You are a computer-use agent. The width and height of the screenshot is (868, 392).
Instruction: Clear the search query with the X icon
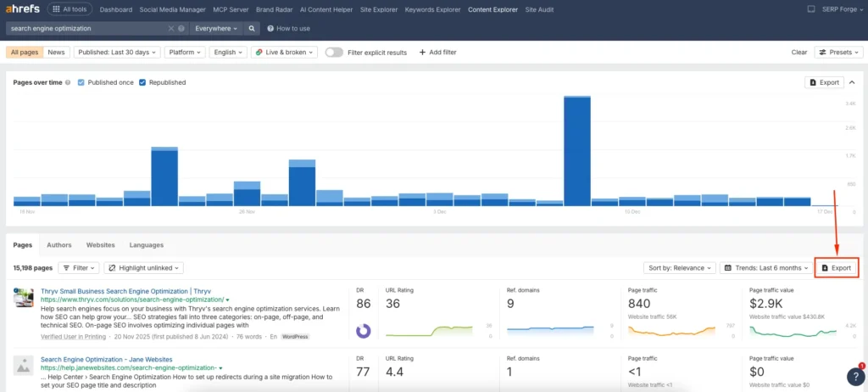tap(173, 28)
